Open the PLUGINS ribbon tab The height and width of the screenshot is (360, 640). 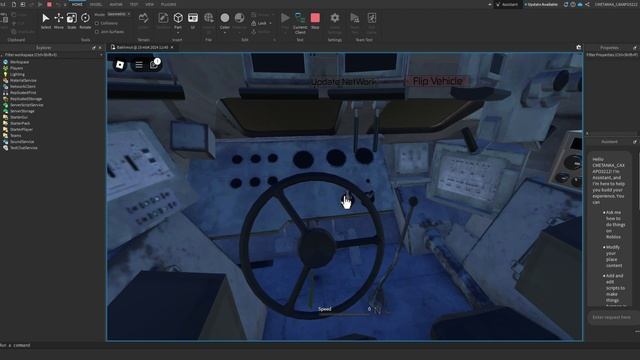click(169, 4)
